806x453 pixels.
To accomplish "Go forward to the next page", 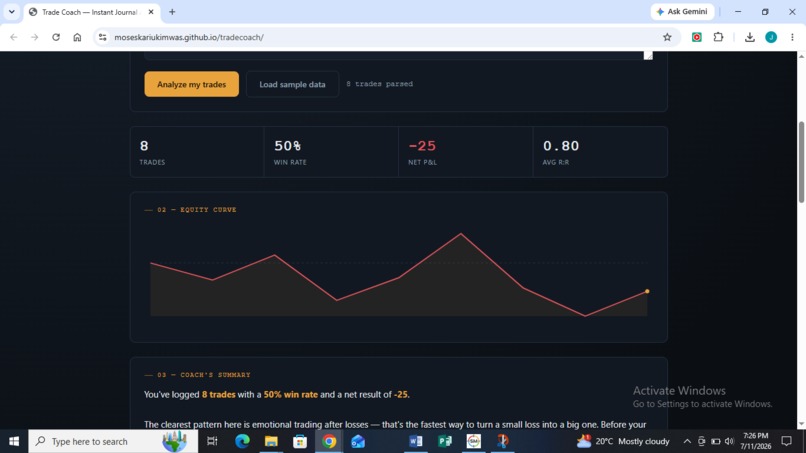I will pyautogui.click(x=34, y=37).
